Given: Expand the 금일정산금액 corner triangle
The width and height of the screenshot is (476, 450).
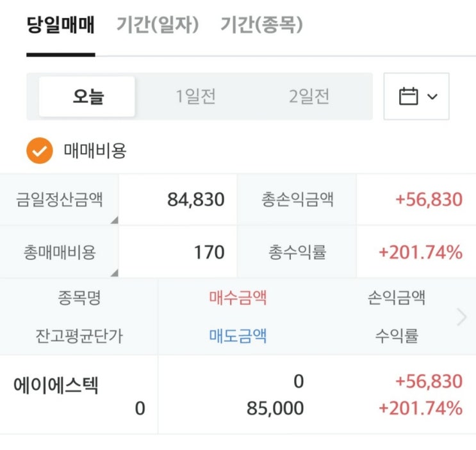Looking at the screenshot, I should click(x=114, y=220).
